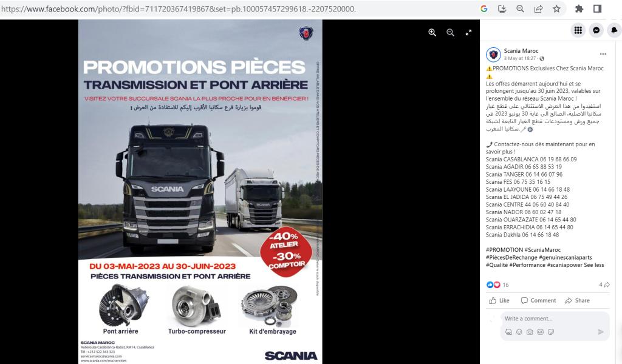View the 16 reactions list

click(x=497, y=285)
